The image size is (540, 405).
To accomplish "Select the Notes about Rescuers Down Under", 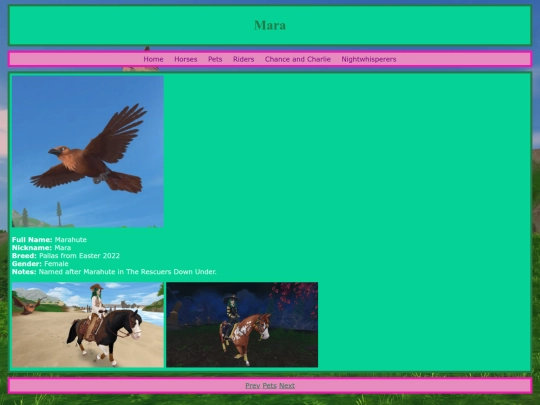I will (x=114, y=272).
